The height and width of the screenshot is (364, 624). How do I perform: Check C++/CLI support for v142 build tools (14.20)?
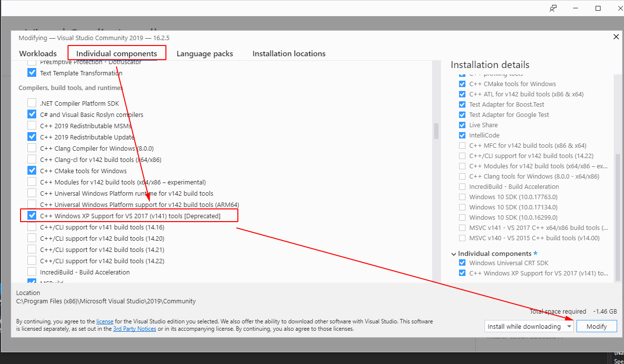pos(32,238)
